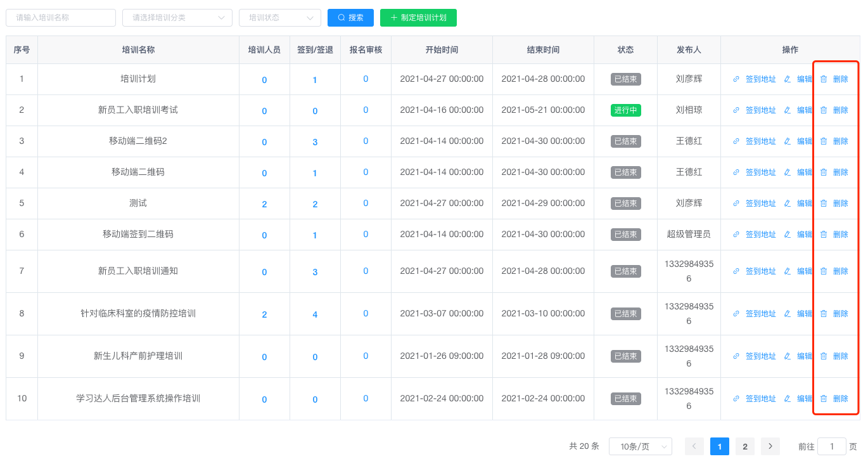Click 签到/签退 count 3 in 新员工入职培训通知 row
The height and width of the screenshot is (466, 868).
click(x=315, y=272)
